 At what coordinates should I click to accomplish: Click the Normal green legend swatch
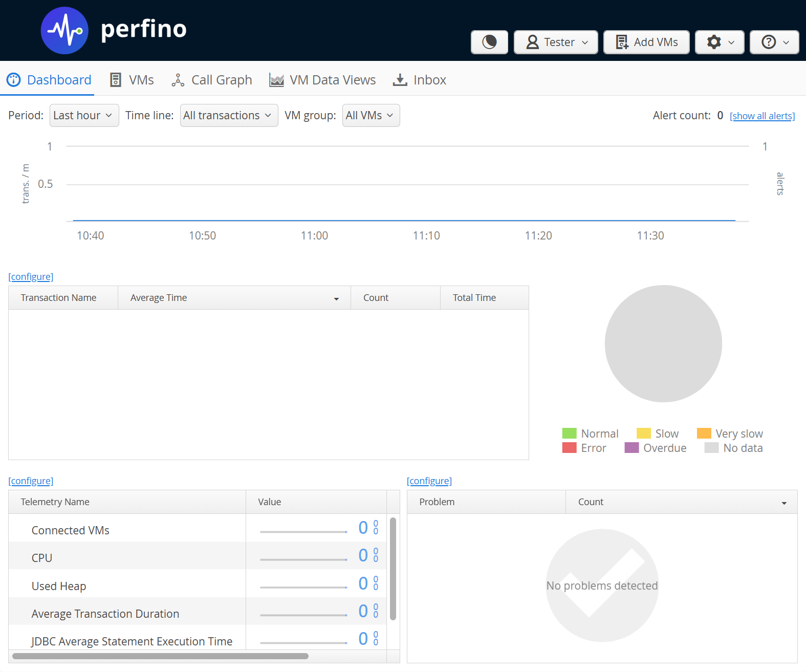[x=569, y=433]
